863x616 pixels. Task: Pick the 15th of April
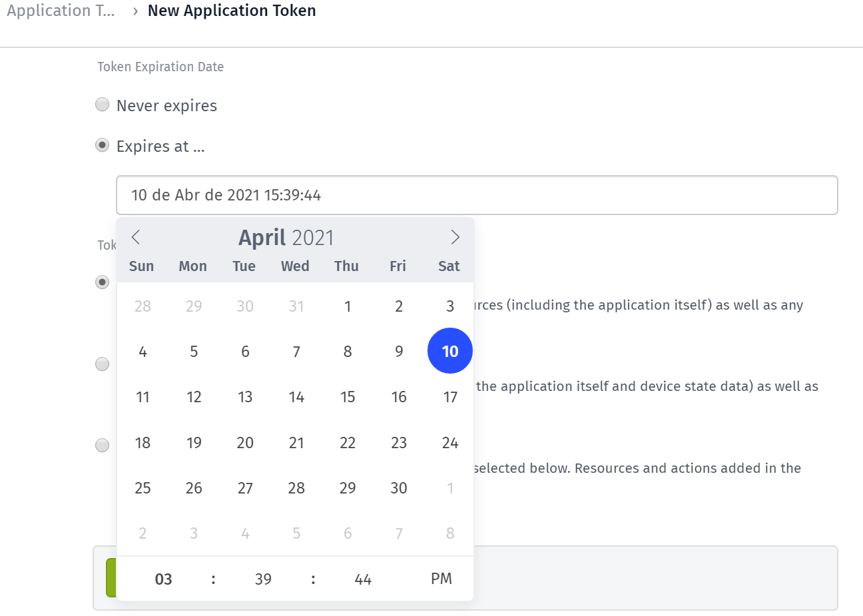click(x=348, y=397)
